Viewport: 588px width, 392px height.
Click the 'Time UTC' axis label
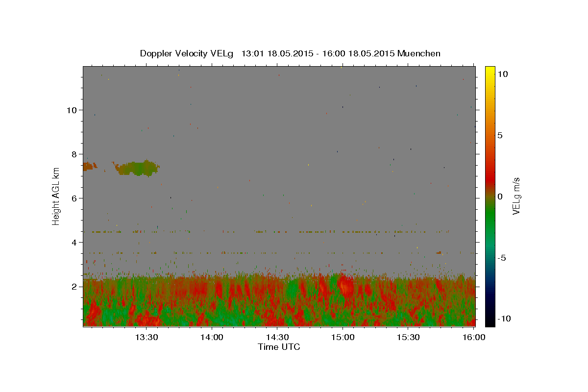279,347
